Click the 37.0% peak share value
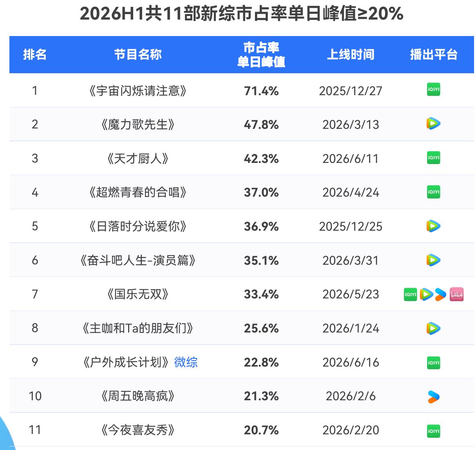The image size is (476, 450). pos(261,192)
